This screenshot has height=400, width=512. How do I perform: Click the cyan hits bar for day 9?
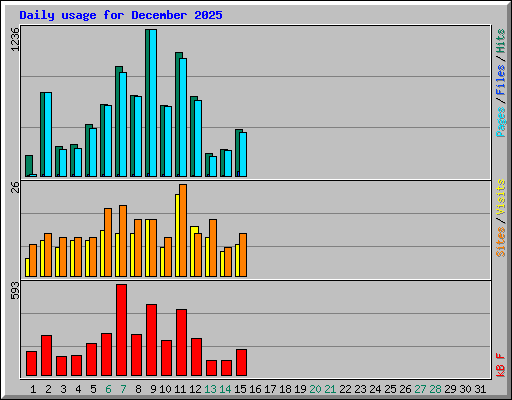click(153, 103)
